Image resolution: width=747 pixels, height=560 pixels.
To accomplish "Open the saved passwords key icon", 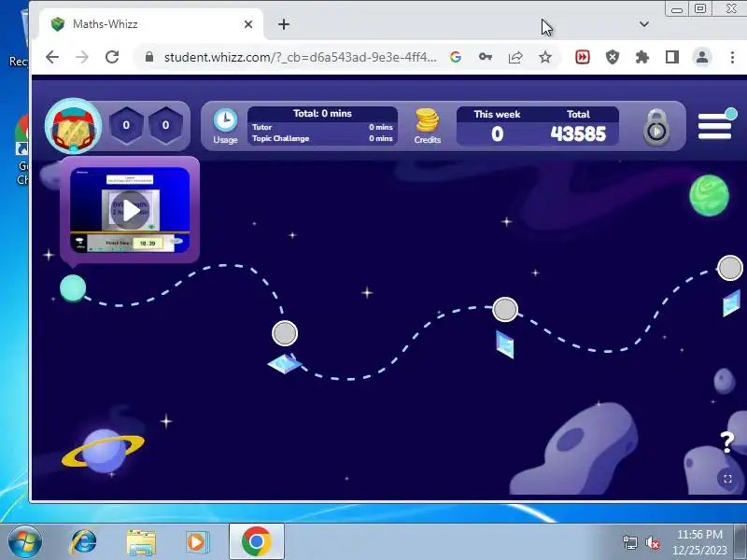I will pyautogui.click(x=486, y=57).
